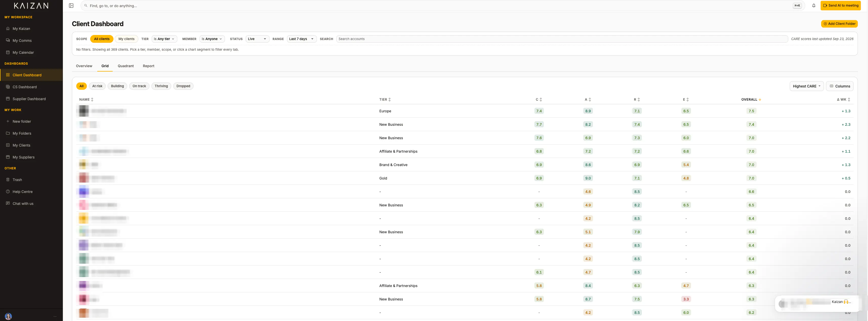
Task: Switch to the Report tab
Action: pyautogui.click(x=149, y=66)
